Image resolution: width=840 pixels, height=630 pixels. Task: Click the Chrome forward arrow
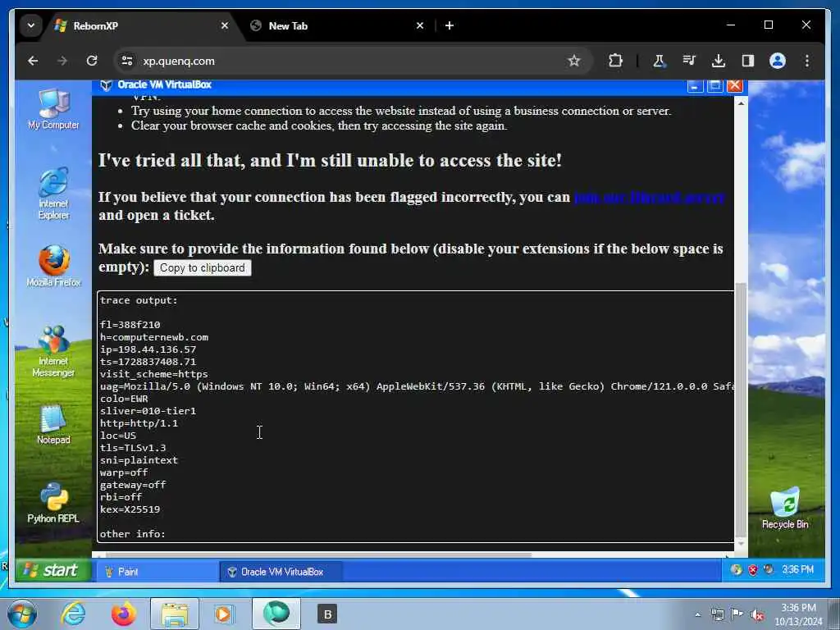62,61
